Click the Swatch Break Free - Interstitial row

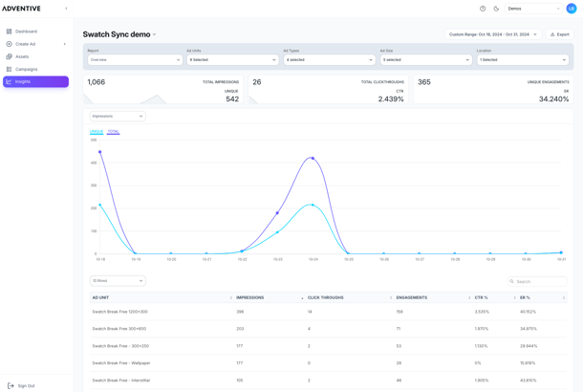(329, 381)
